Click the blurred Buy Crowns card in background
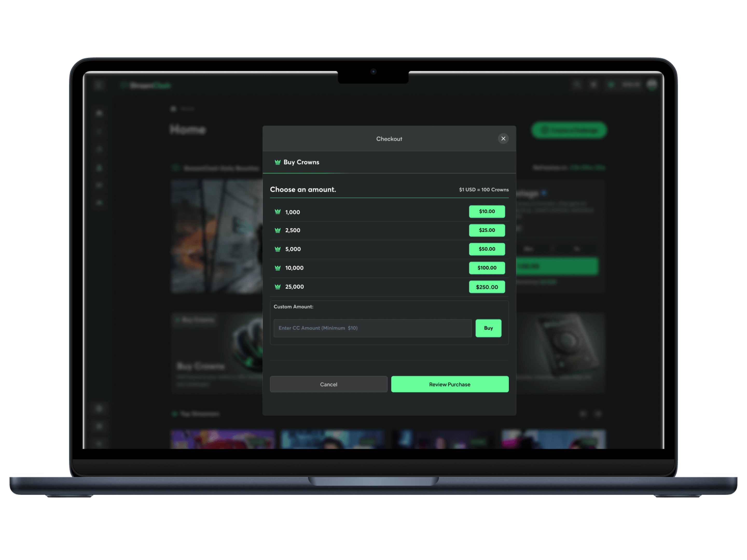Viewport: 747px width, 560px height. (x=217, y=353)
